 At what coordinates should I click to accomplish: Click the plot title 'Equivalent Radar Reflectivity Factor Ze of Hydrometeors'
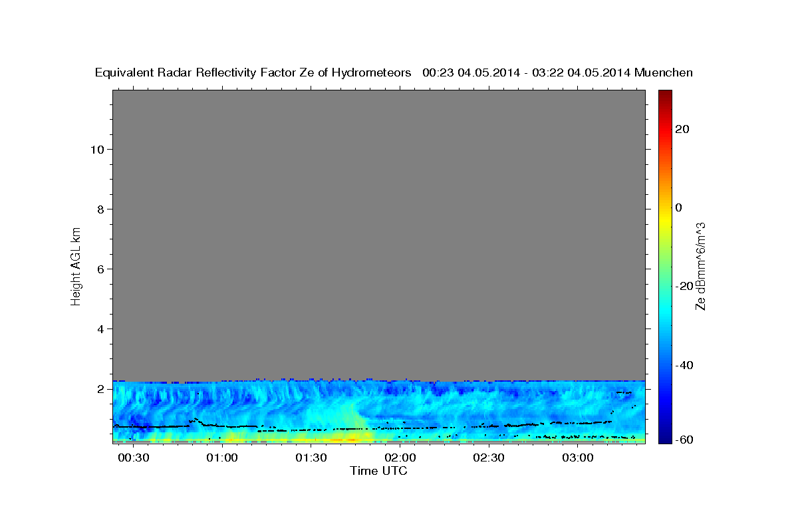pos(253,72)
